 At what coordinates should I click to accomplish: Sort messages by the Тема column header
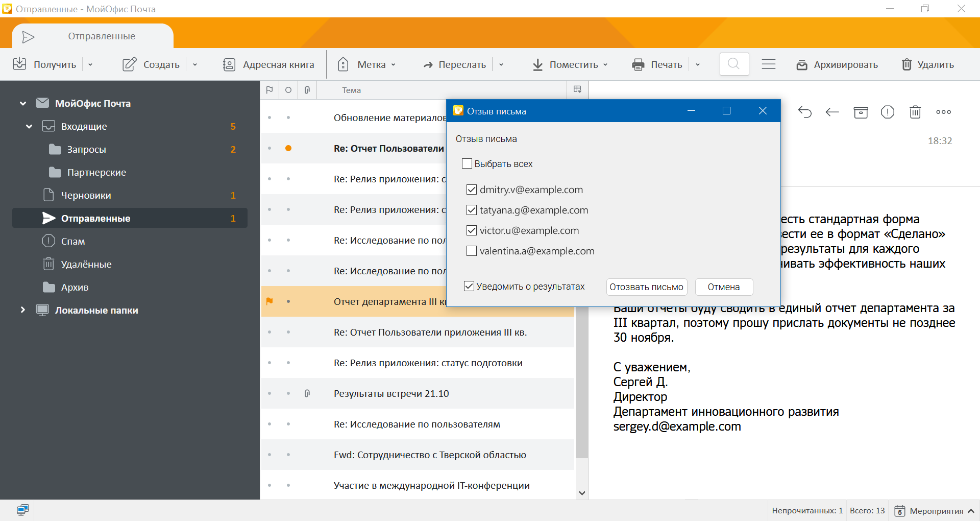[x=351, y=90]
